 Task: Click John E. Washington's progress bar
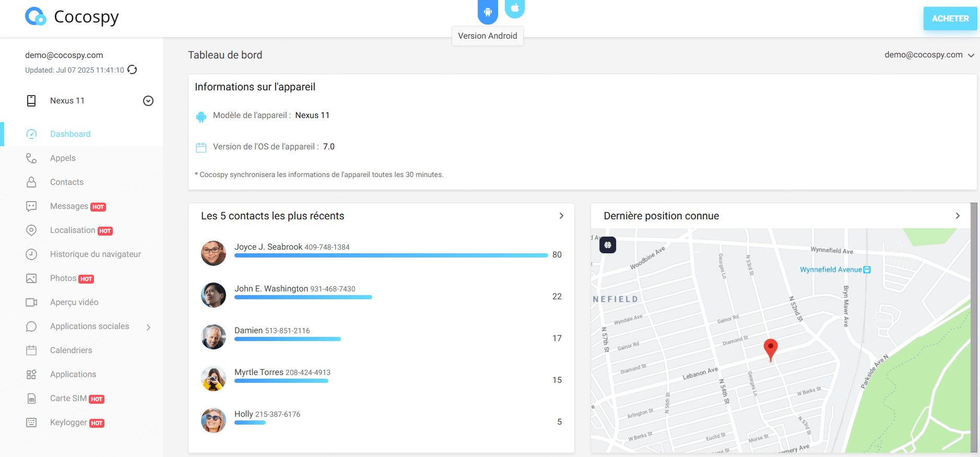pyautogui.click(x=303, y=297)
